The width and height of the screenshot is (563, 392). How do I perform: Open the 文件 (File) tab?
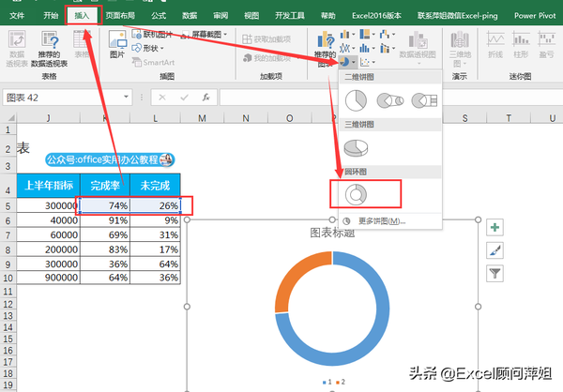tap(17, 15)
